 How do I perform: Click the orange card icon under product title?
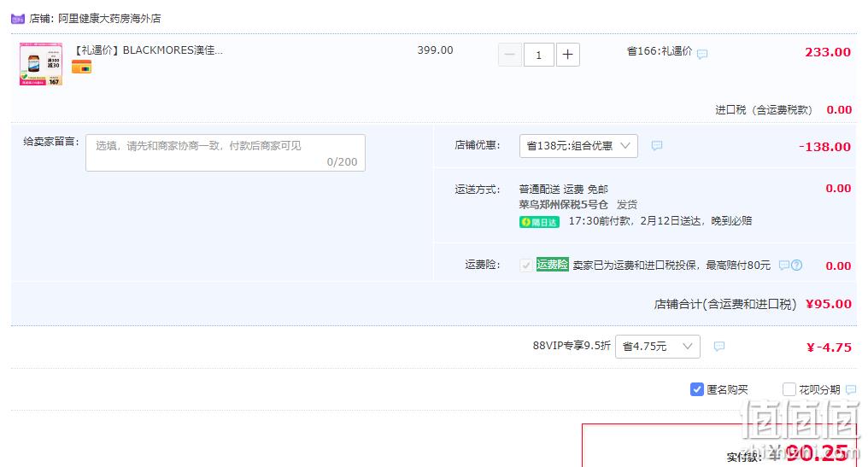click(x=81, y=67)
